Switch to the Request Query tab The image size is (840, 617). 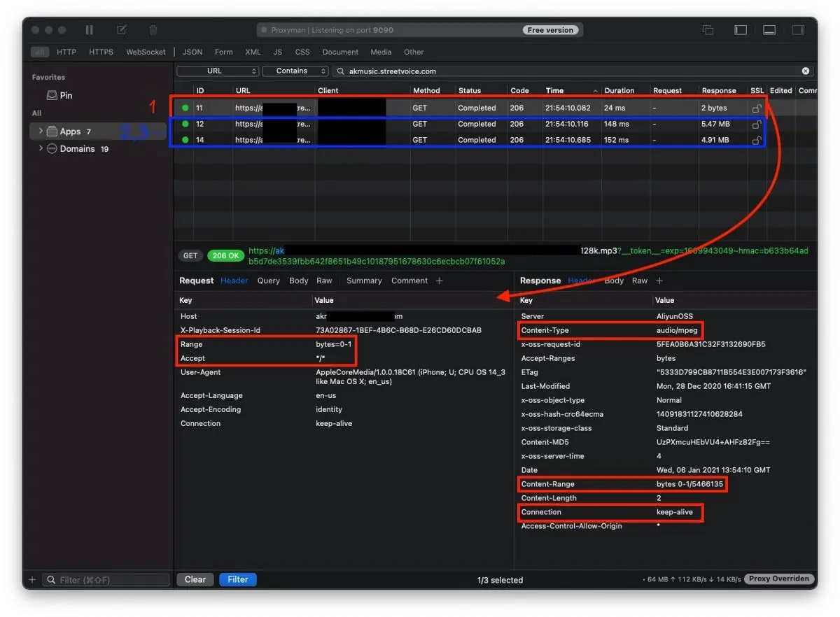tap(268, 281)
